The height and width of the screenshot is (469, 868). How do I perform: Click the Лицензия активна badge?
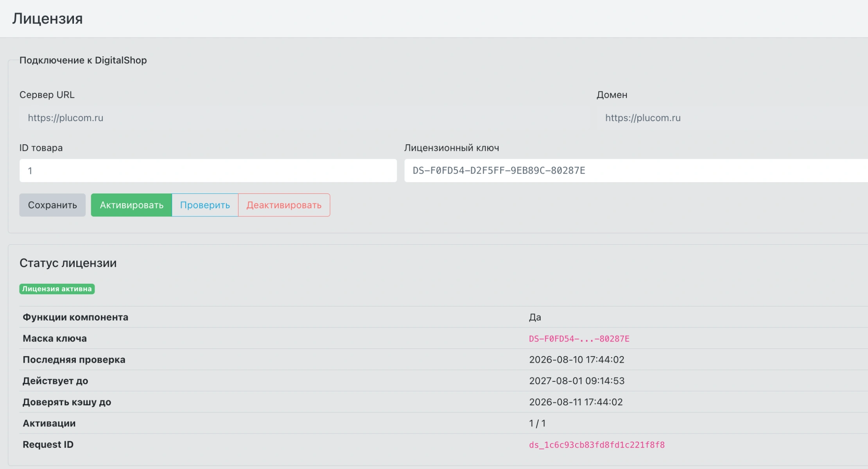[x=57, y=289]
